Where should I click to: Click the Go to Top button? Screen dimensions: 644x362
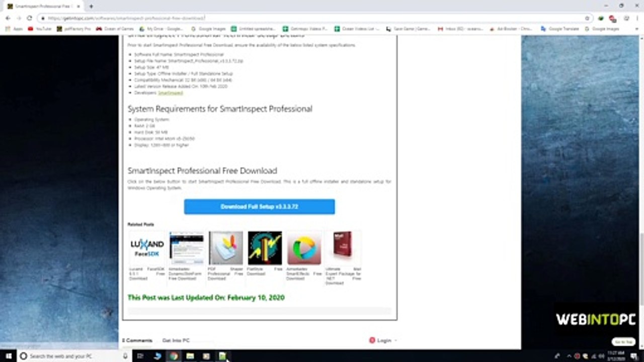(624, 342)
